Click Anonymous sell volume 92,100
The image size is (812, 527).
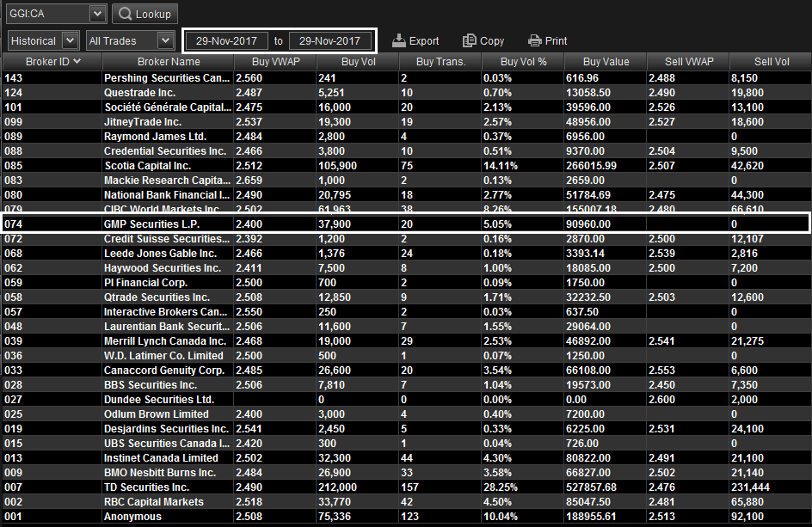pos(748,517)
